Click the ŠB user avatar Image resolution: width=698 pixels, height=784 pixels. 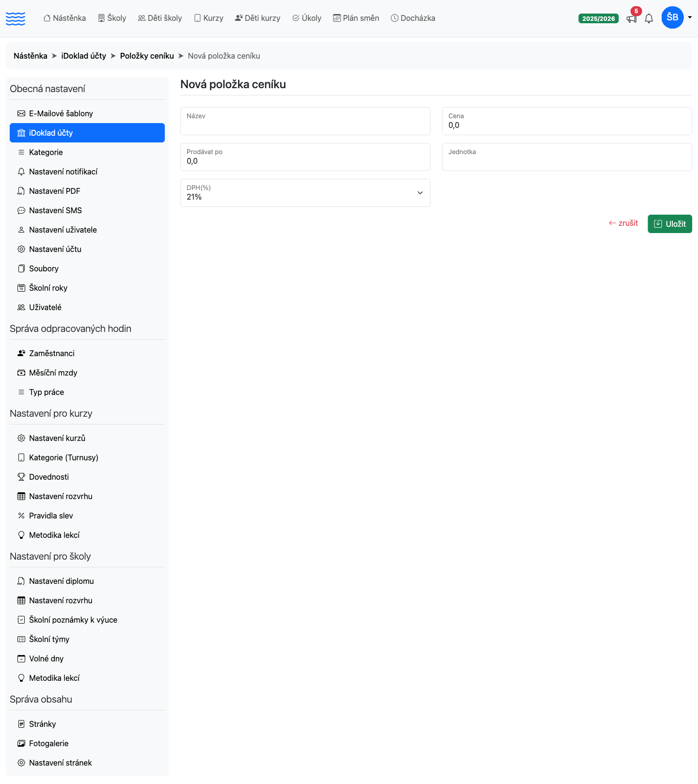point(672,17)
